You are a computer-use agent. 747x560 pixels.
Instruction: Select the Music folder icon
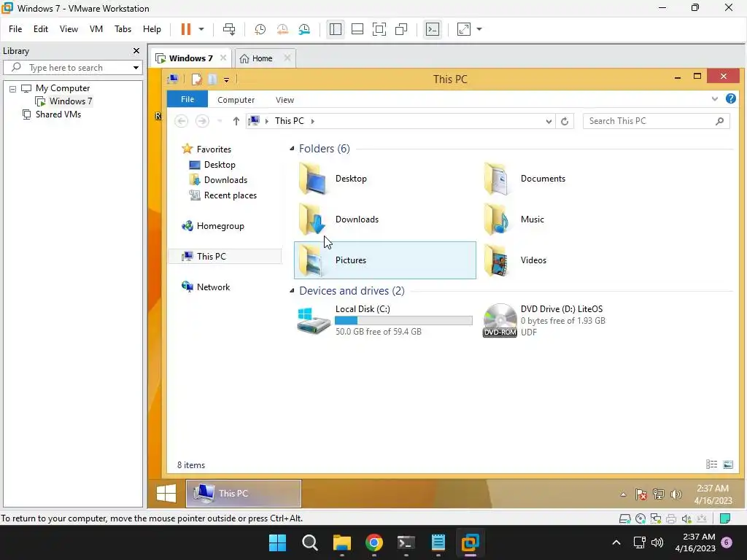point(496,219)
